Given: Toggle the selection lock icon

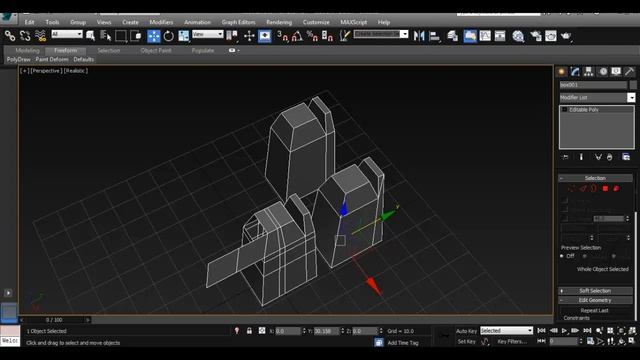Looking at the screenshot, I should (249, 331).
